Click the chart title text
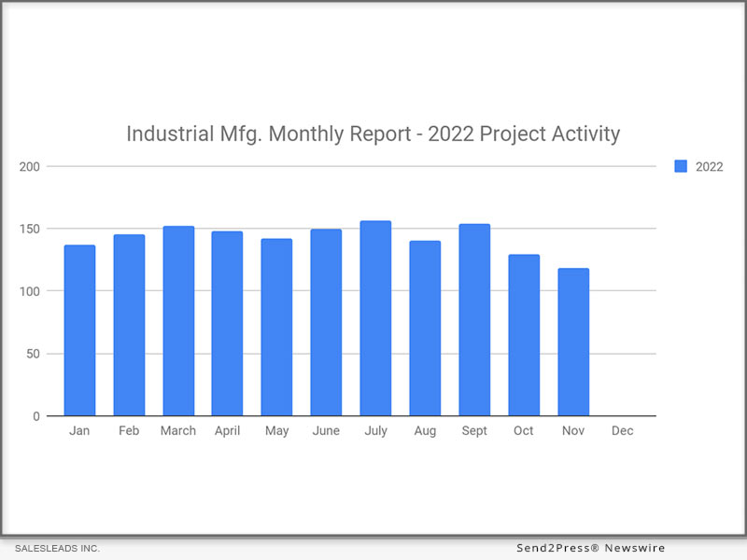Image resolution: width=747 pixels, height=560 pixels. click(373, 133)
